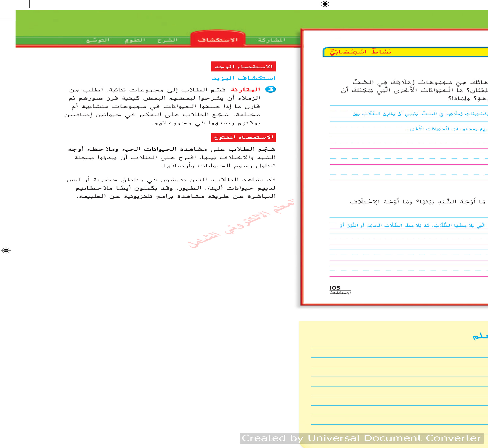Click the registration mark on left margin

6,250
